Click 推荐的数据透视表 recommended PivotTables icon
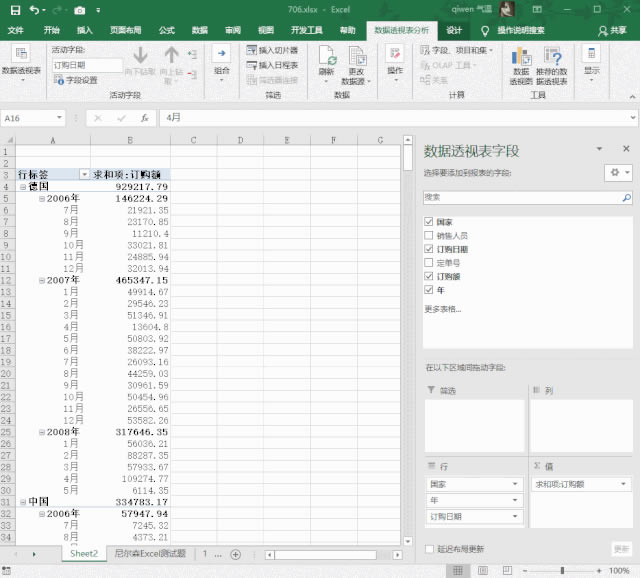Screen dimensions: 640x578 coord(552,56)
